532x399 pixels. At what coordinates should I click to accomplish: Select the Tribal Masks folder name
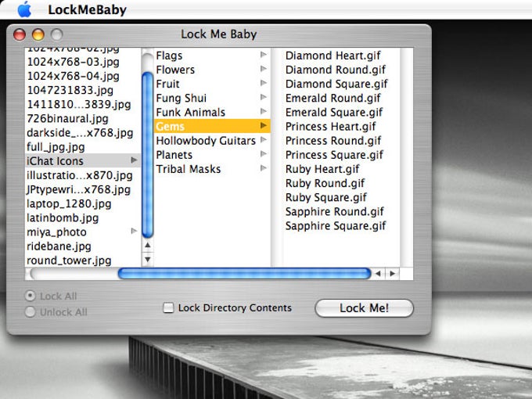pyautogui.click(x=189, y=169)
